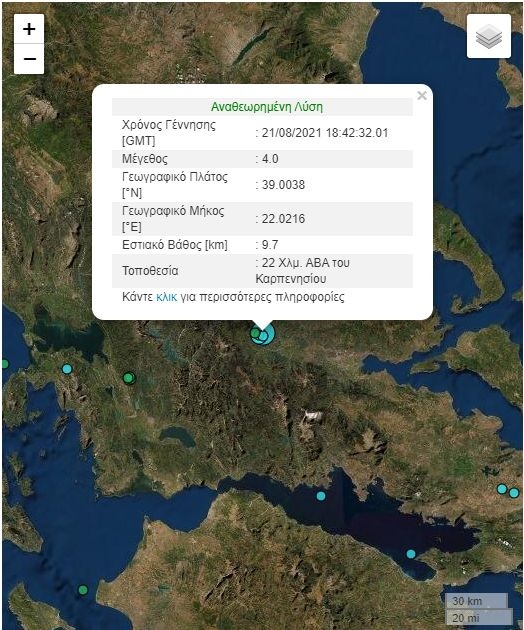This screenshot has height=630, width=524.
Task: Click the magnitude value 4.0 in the popup
Action: pos(270,159)
